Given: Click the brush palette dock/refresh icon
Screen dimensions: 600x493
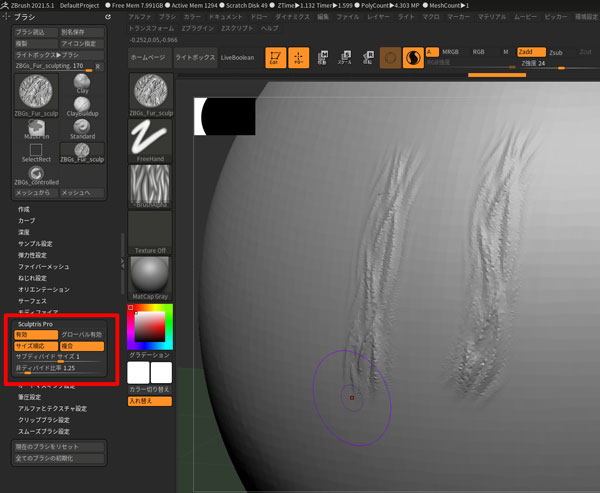Looking at the screenshot, I should point(108,17).
